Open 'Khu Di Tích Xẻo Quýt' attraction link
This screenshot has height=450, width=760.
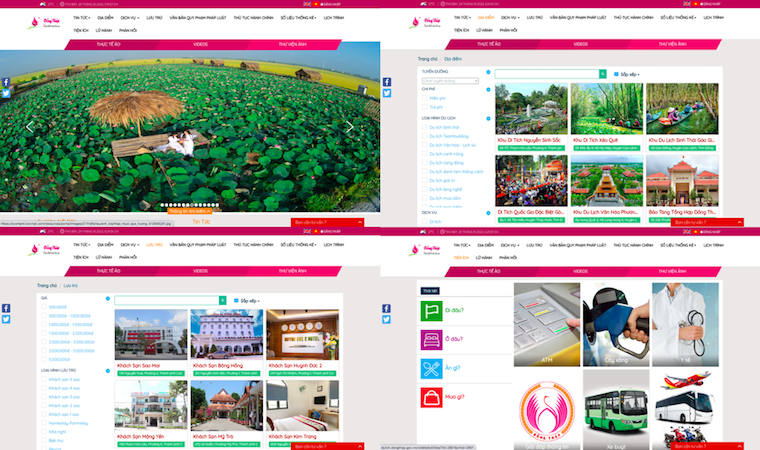click(604, 140)
